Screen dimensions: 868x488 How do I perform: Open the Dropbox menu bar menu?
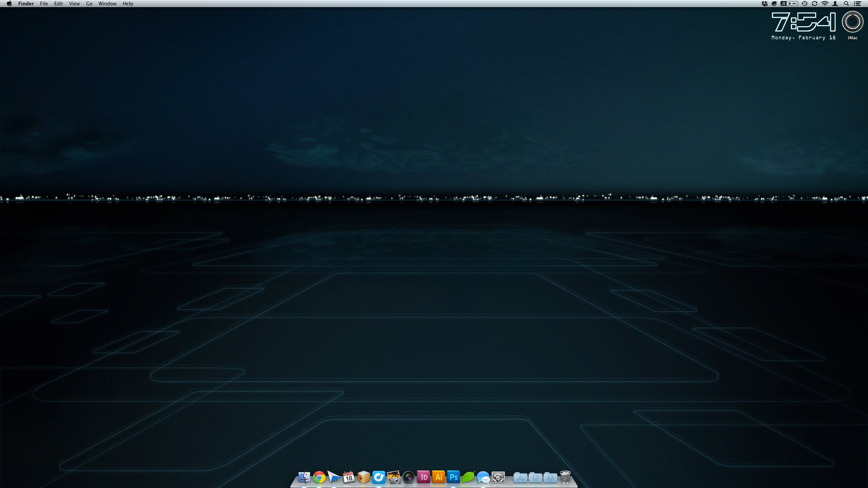pyautogui.click(x=764, y=4)
